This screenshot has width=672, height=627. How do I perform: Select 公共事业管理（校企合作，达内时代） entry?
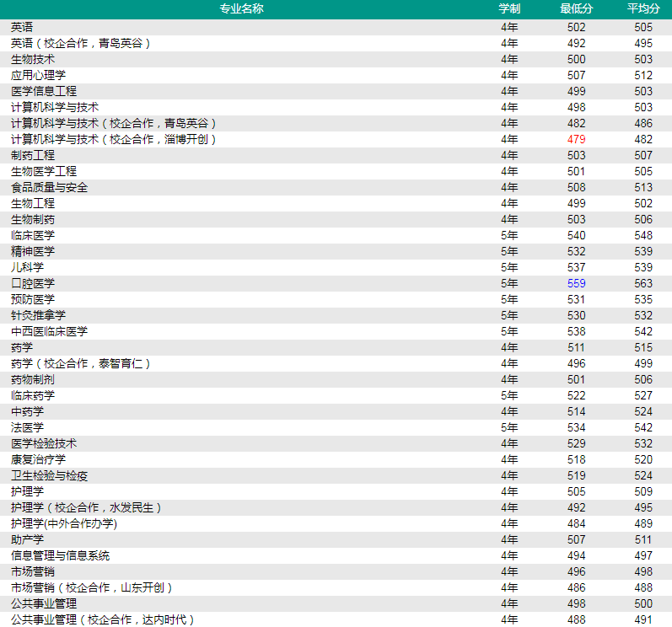tap(103, 619)
